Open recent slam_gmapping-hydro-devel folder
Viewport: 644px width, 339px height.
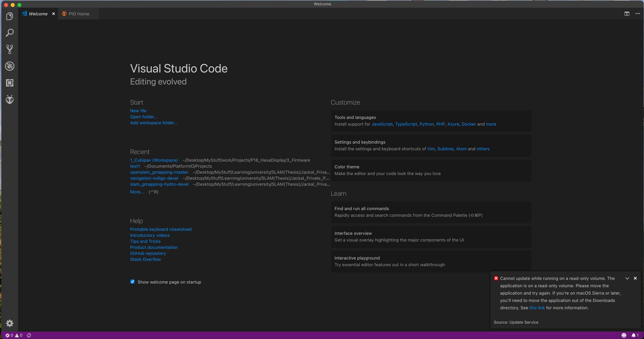click(x=159, y=184)
